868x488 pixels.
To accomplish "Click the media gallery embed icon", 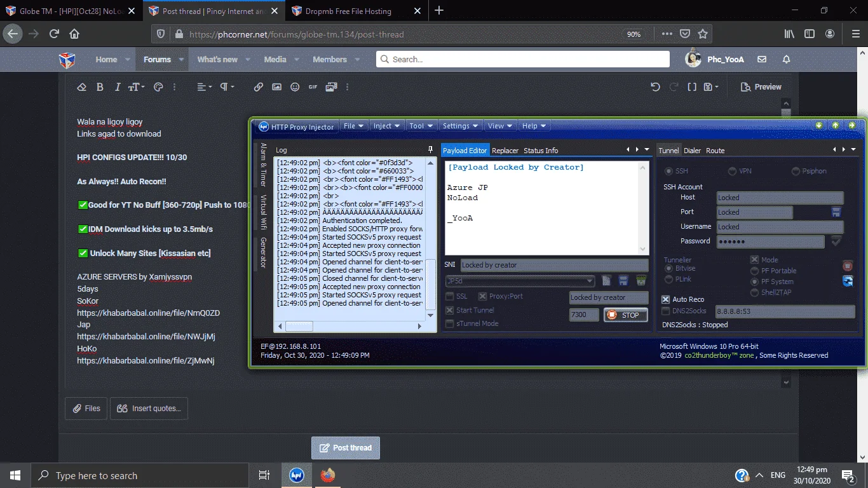I will 331,87.
